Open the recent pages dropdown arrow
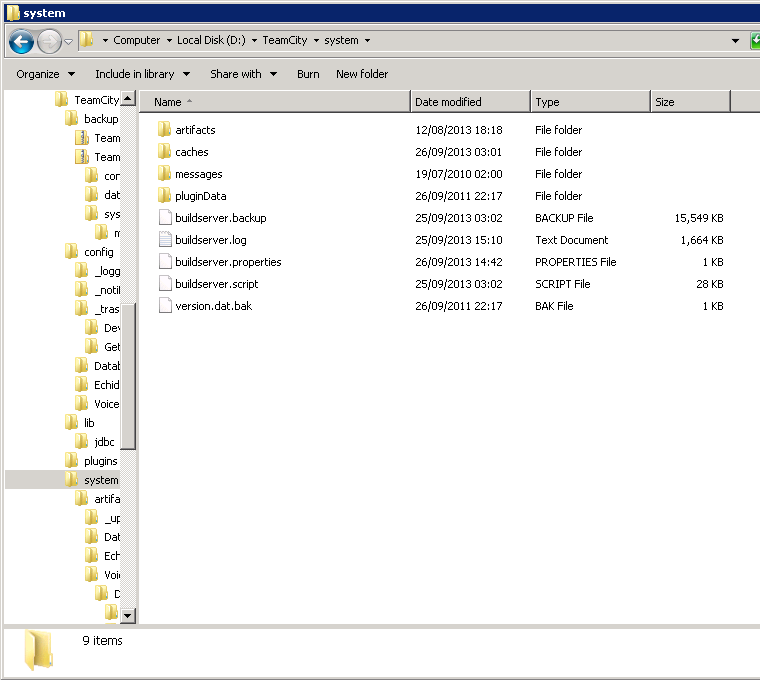760x680 pixels. [68, 42]
